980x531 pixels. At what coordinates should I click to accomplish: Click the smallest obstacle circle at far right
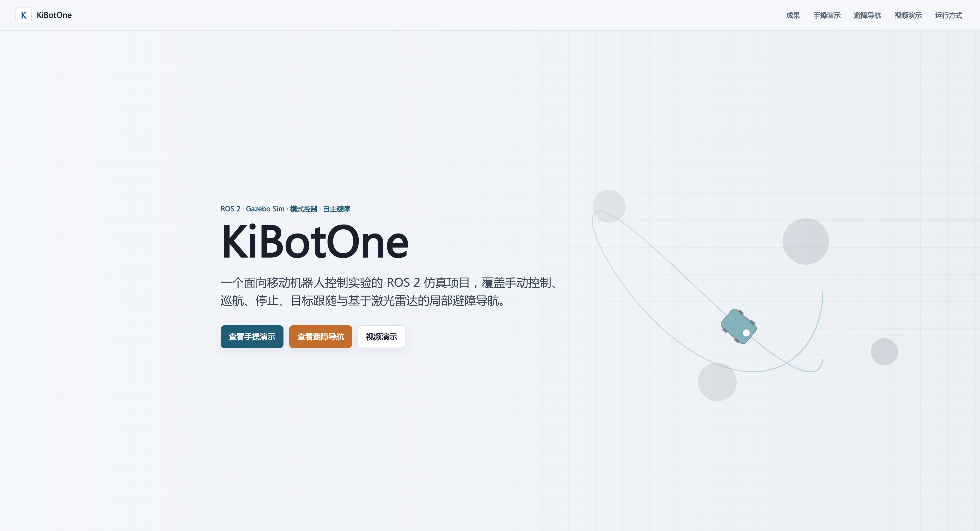click(884, 351)
